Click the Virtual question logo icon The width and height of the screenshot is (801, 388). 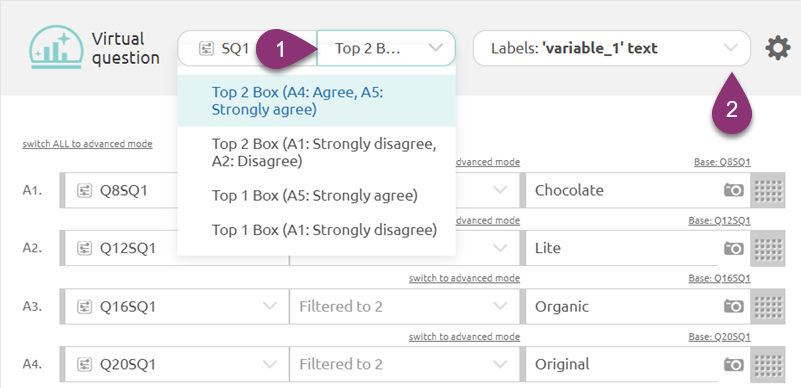(56, 47)
